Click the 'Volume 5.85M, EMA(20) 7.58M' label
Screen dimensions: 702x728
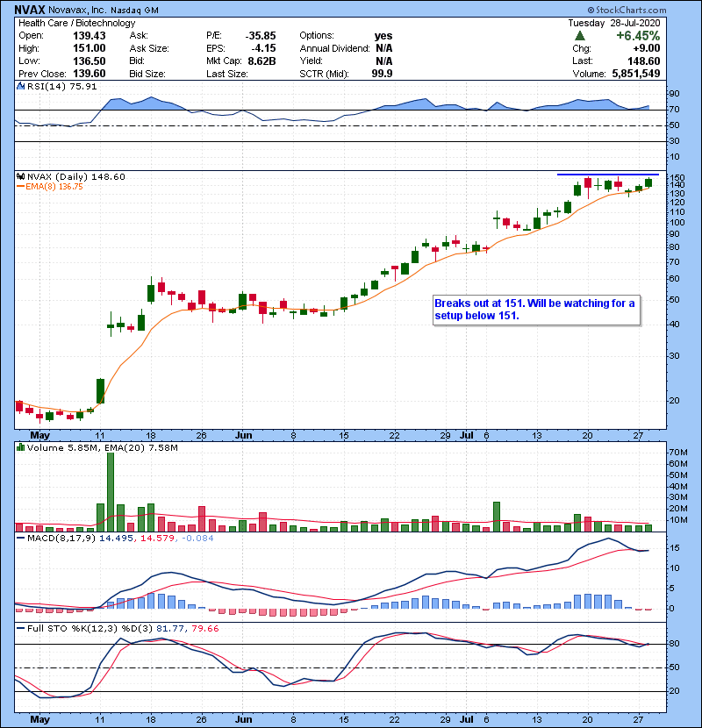pyautogui.click(x=102, y=447)
